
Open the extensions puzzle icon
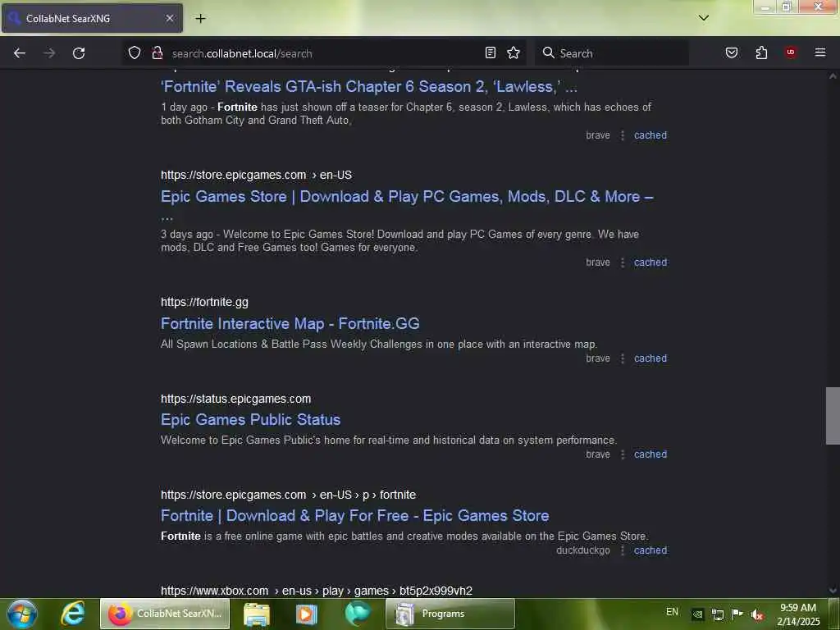(761, 52)
